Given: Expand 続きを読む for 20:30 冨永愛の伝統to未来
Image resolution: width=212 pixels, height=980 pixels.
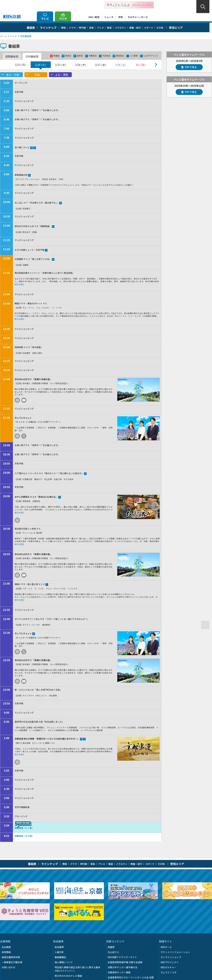Looking at the screenshot, I should (x=19, y=544).
